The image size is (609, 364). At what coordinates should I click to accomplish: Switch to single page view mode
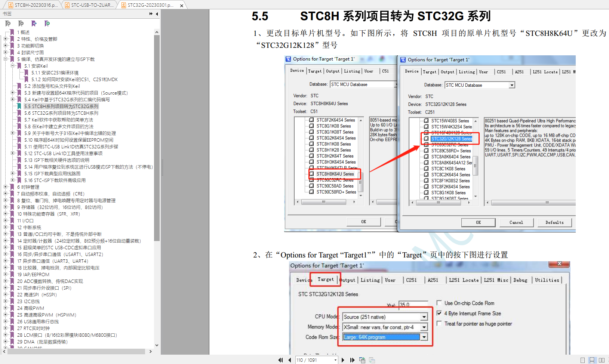pos(582,360)
